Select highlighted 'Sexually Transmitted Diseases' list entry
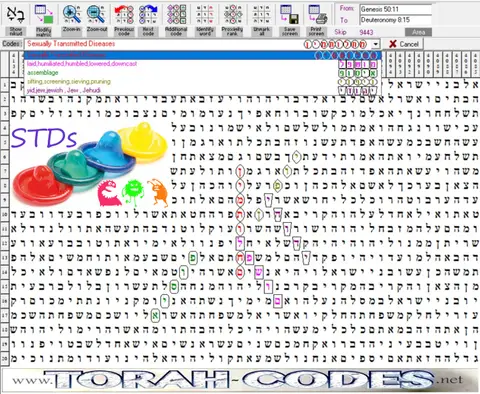The height and width of the screenshot is (394, 480). pos(203,55)
